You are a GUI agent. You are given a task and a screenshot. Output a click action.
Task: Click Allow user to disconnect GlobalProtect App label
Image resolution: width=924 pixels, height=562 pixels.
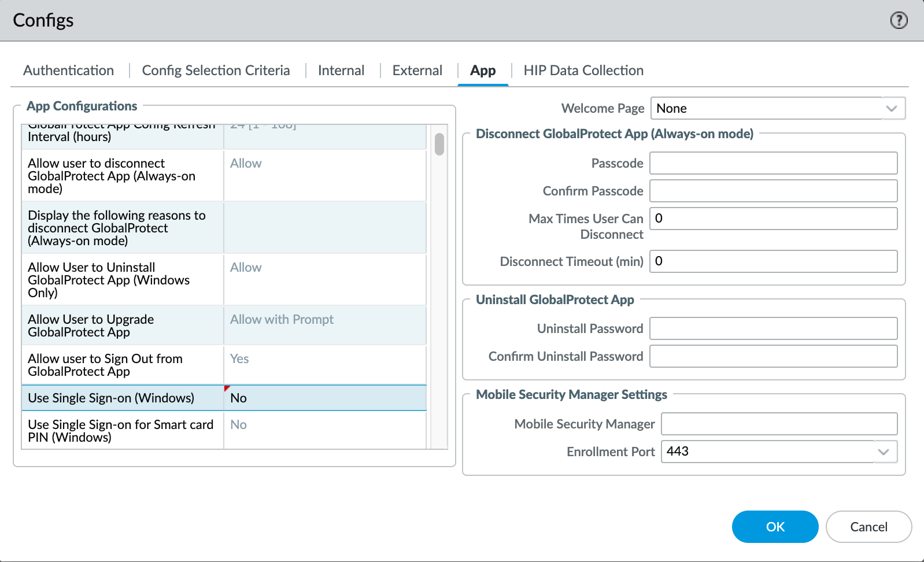pyautogui.click(x=112, y=176)
